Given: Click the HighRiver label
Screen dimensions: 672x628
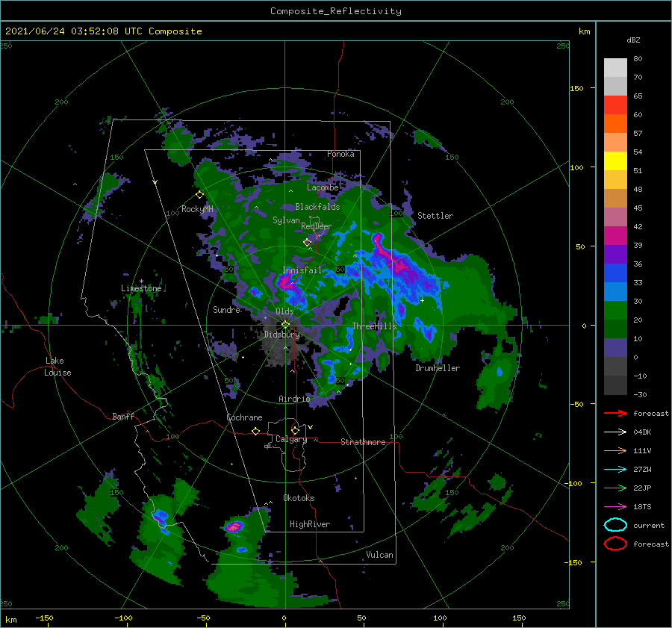Looking at the screenshot, I should click(x=310, y=525).
